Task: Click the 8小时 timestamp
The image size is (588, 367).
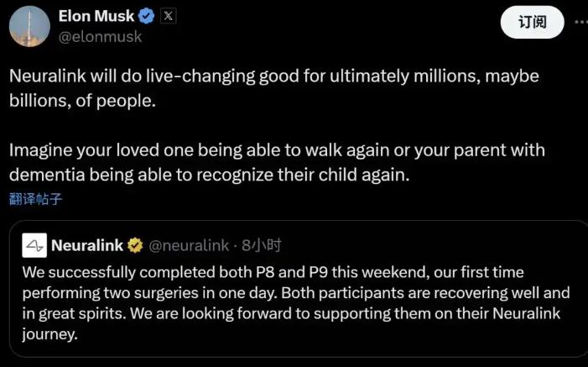Action: [261, 245]
